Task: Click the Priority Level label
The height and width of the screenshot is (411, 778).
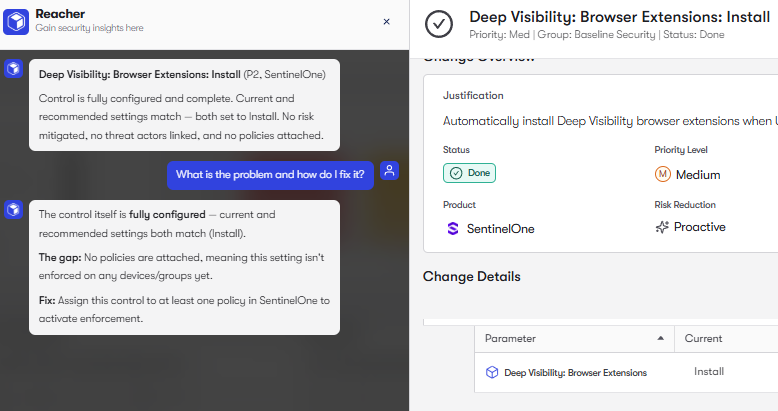Action: pyautogui.click(x=681, y=150)
